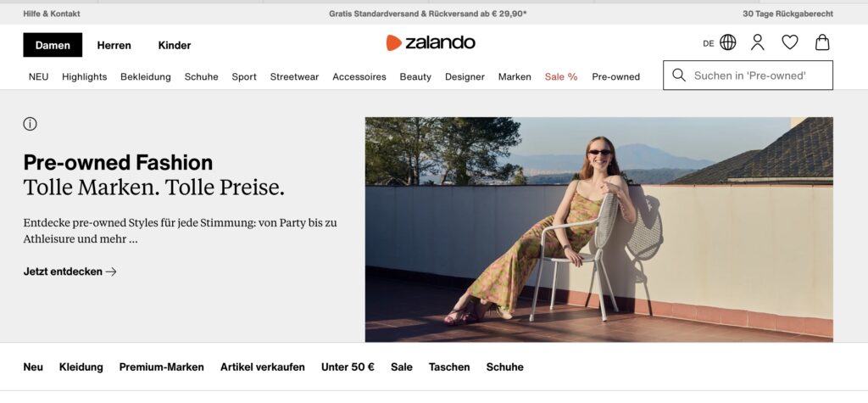The width and height of the screenshot is (868, 403).
Task: Open the Sale % menu item
Action: pos(561,77)
